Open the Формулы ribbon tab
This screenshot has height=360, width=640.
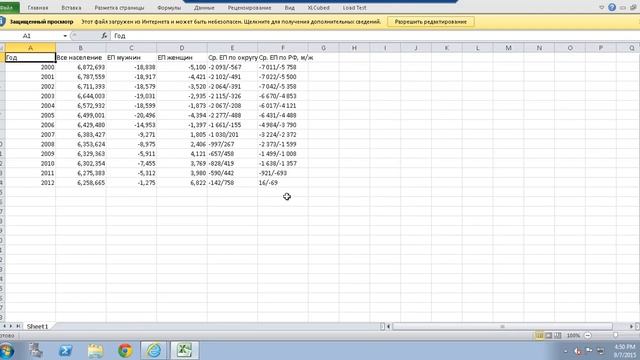(169, 8)
